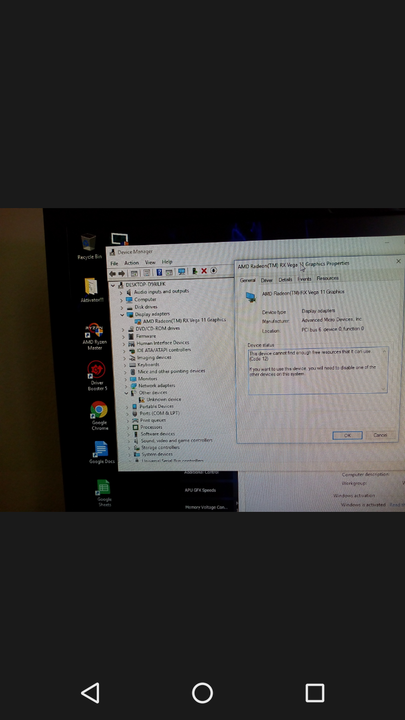Click the Scan for hardware changes monitor icon

[181, 272]
